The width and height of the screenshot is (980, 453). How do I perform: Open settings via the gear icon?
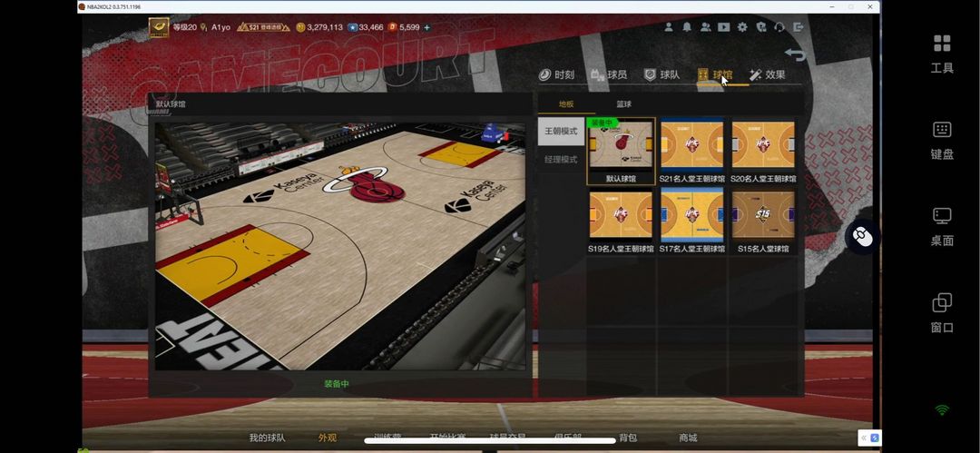742,27
